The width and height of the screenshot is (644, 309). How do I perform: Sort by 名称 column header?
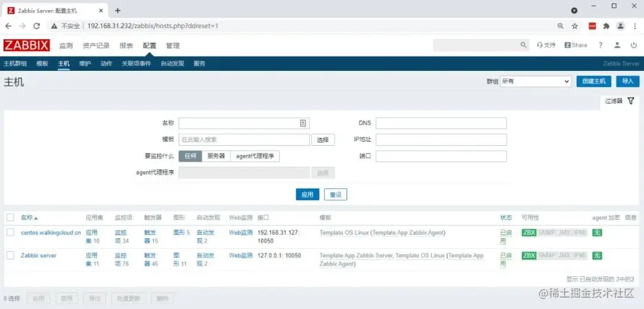point(29,218)
